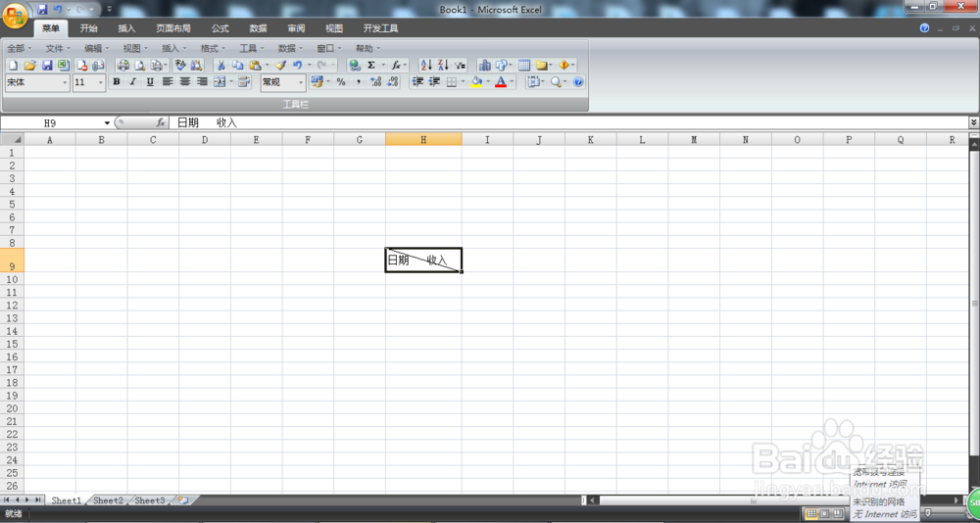Select the Format Painter brush

coord(280,65)
